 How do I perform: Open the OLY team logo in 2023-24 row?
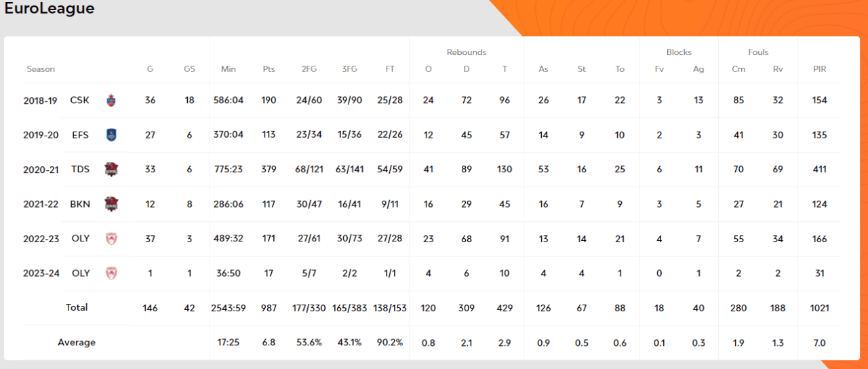(111, 273)
